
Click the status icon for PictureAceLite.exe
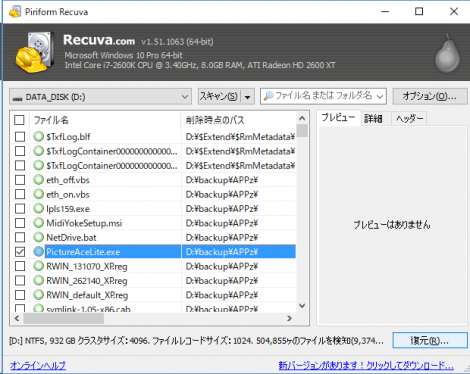tap(39, 252)
